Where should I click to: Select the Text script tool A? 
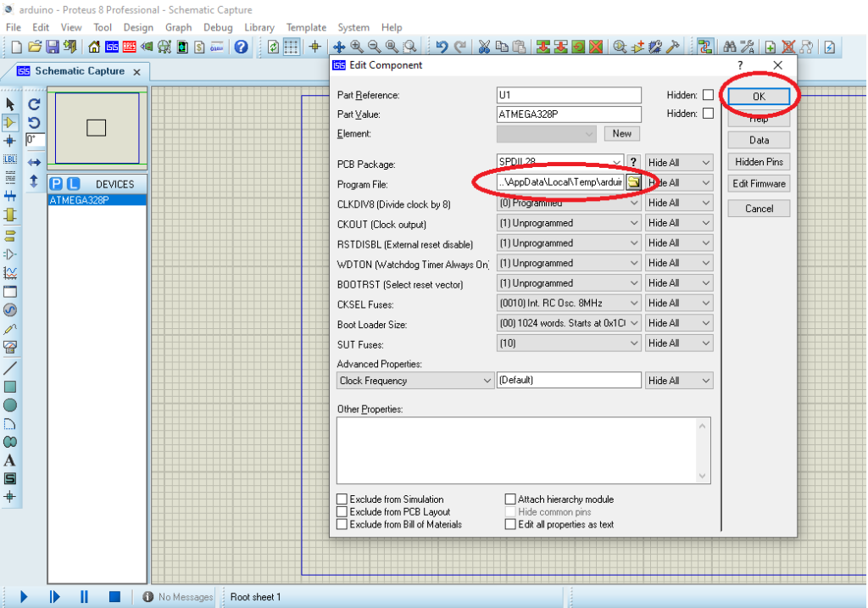pos(10,460)
